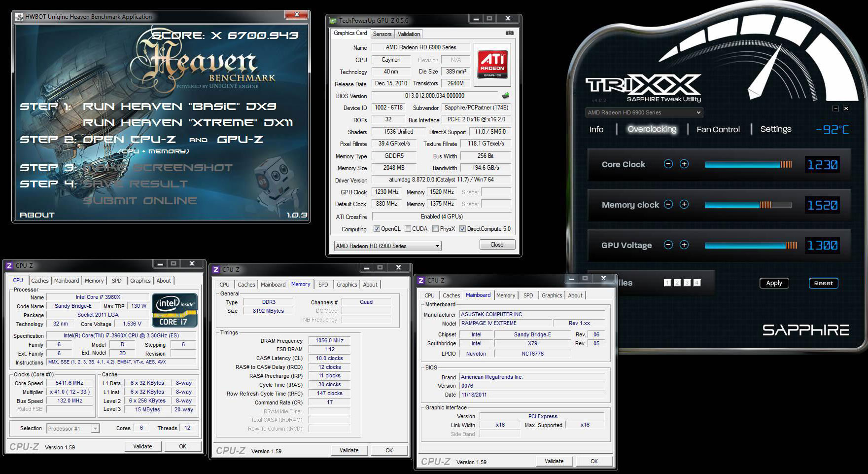Select TRIXX profile slot 3
Viewport: 868px width, 474px height.
[x=687, y=283]
